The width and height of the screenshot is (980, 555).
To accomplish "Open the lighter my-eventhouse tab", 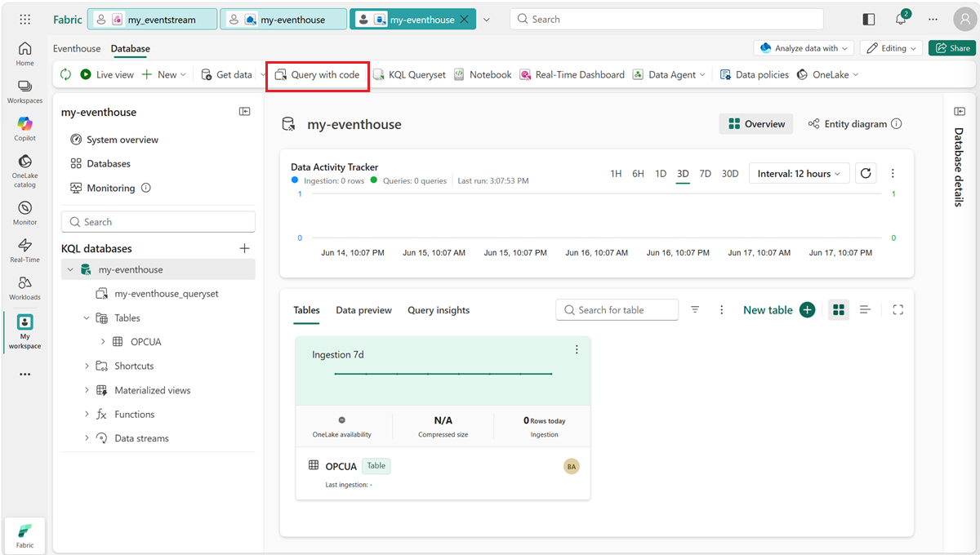I will coord(283,20).
